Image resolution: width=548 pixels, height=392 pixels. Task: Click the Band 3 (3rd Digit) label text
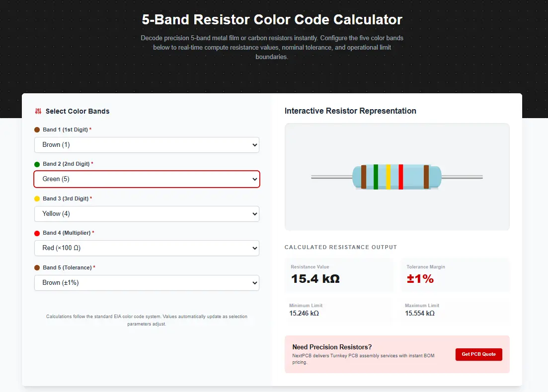coord(66,198)
